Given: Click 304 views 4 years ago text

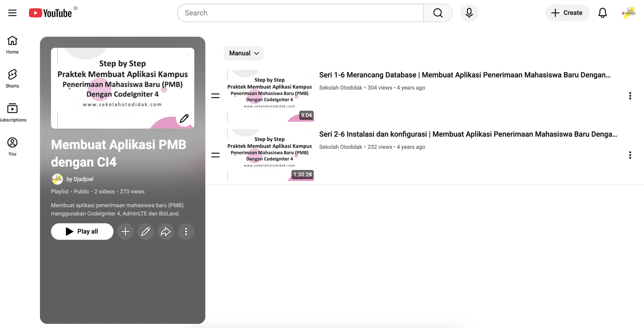Looking at the screenshot, I should click(396, 88).
